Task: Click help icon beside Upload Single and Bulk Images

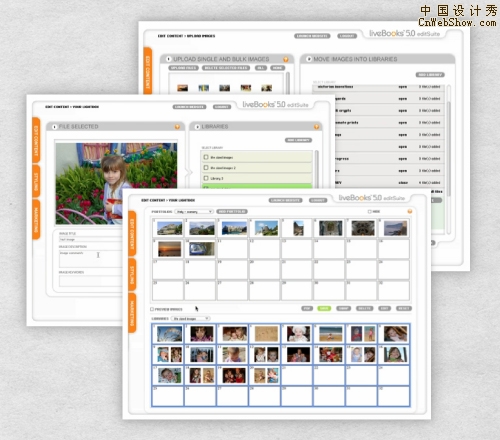Action: (286, 59)
